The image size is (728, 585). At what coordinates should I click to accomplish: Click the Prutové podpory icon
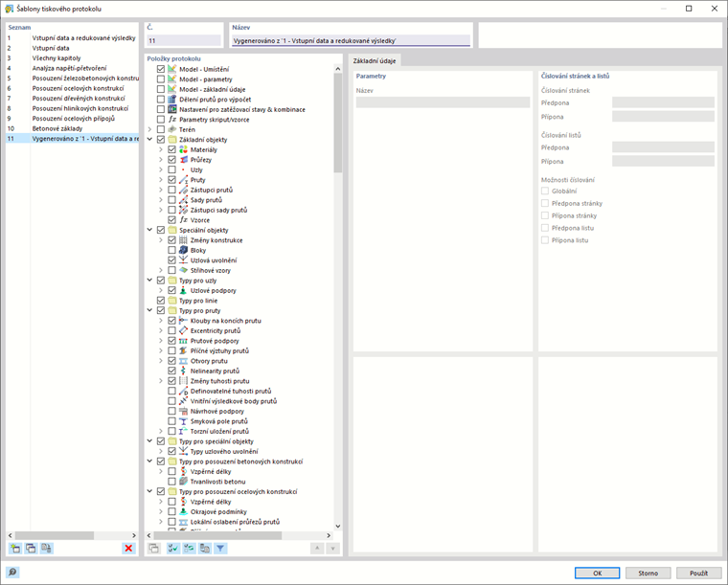(x=183, y=341)
